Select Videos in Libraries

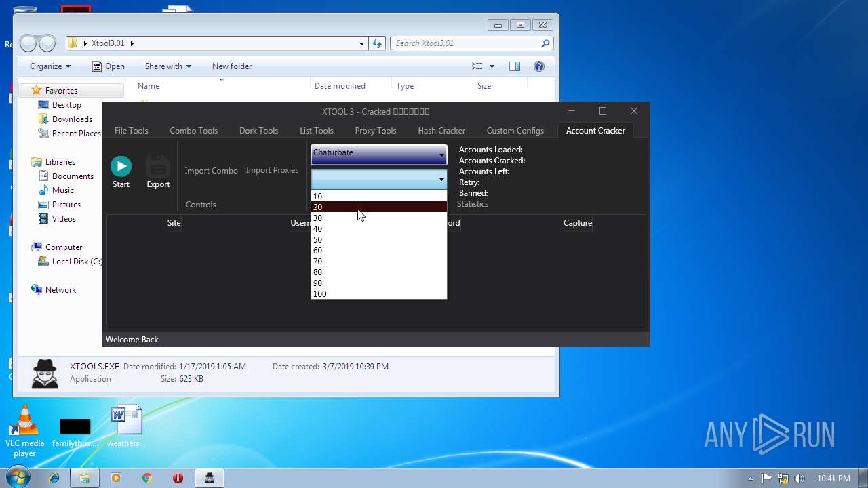coord(64,219)
